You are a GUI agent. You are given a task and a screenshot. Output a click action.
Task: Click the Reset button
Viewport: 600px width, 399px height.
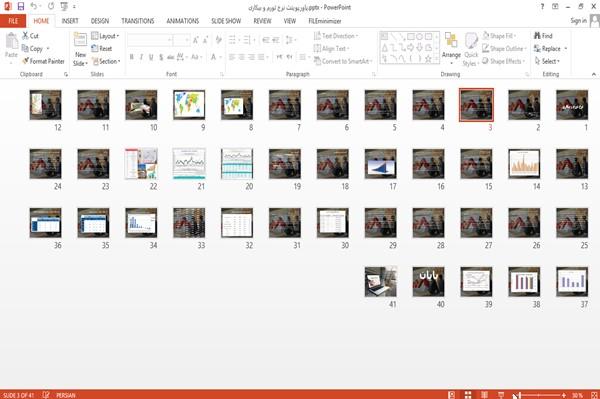click(102, 49)
